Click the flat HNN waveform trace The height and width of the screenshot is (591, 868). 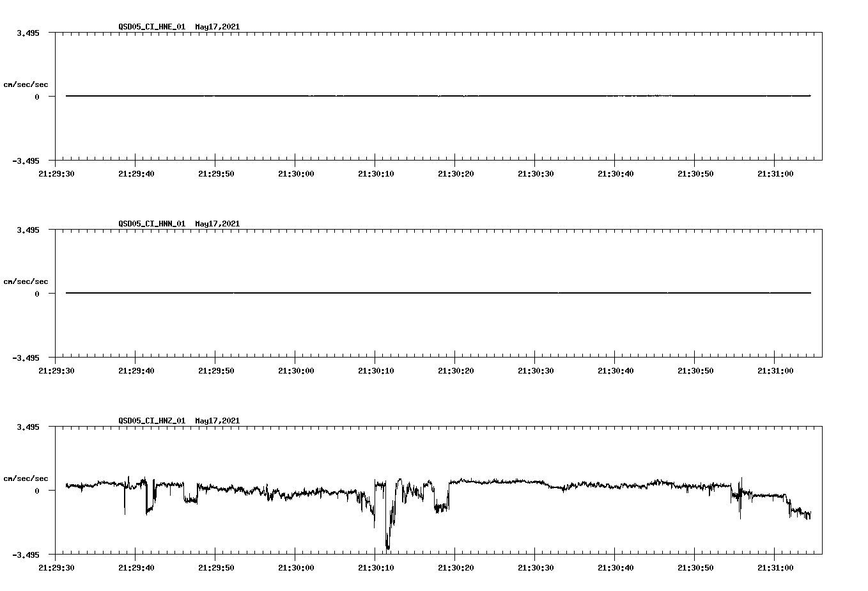(384, 293)
